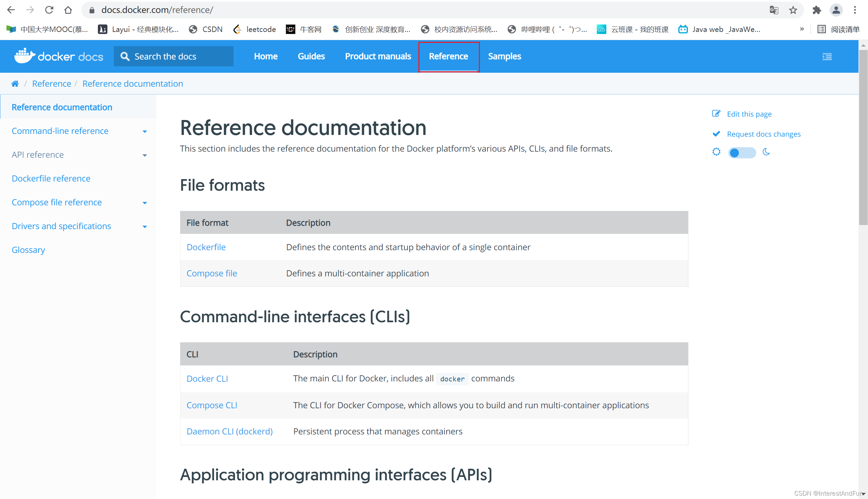The height and width of the screenshot is (499, 868).
Task: Click the vertical page scrollbar thumb
Action: pyautogui.click(x=863, y=137)
